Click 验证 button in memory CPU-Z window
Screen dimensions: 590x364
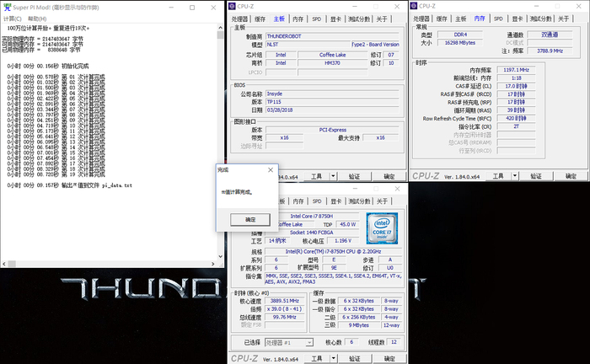(x=536, y=176)
